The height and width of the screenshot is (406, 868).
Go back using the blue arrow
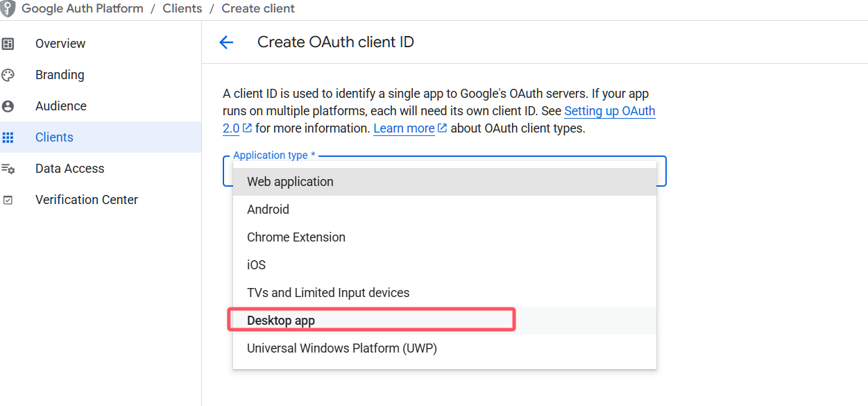pyautogui.click(x=226, y=42)
